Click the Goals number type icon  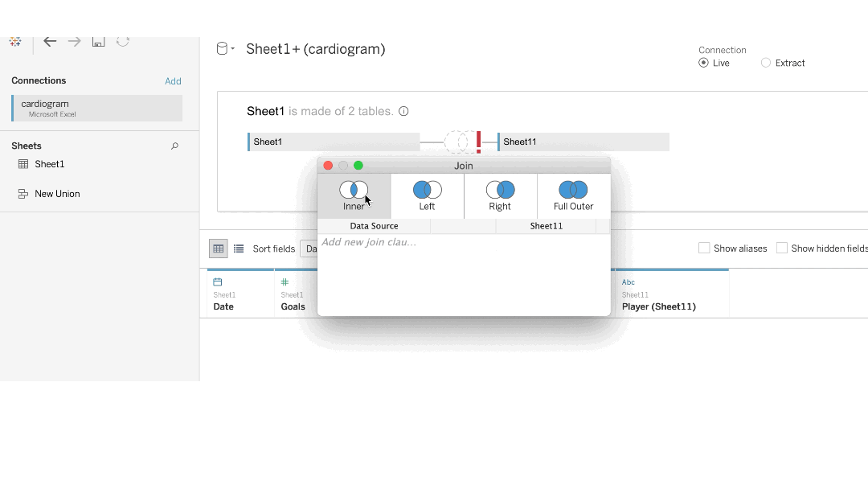pyautogui.click(x=285, y=281)
